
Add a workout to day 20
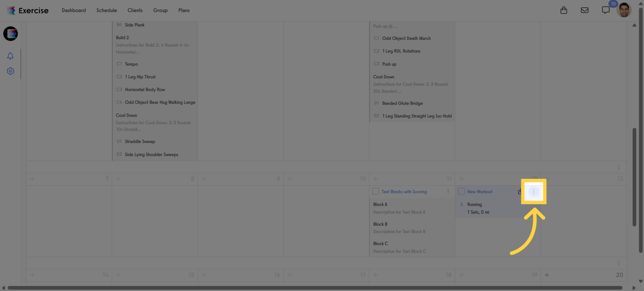pos(546,275)
